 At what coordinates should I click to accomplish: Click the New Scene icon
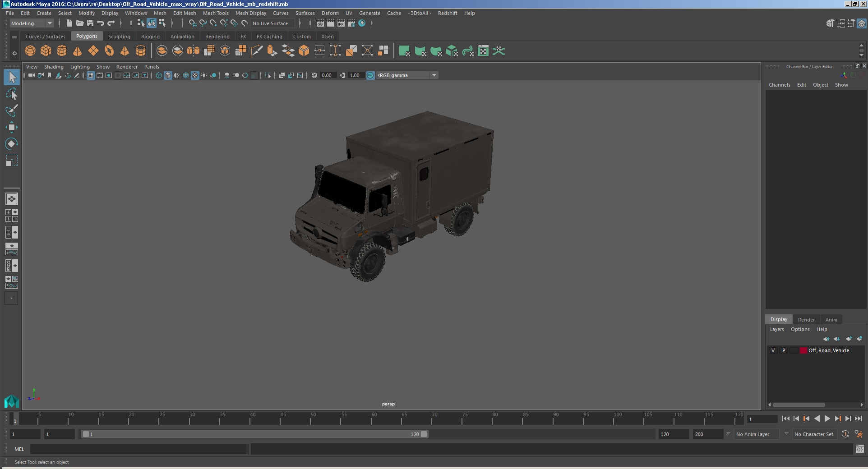(69, 23)
